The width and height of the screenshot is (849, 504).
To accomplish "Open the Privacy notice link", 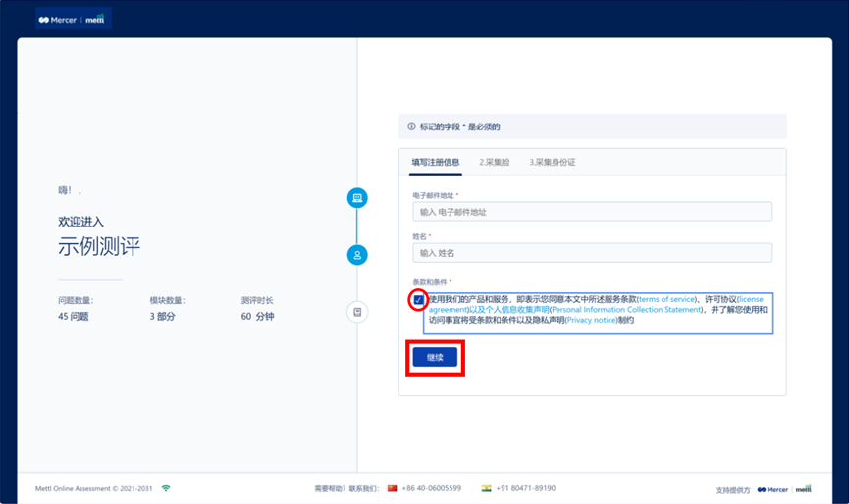I will tap(591, 320).
